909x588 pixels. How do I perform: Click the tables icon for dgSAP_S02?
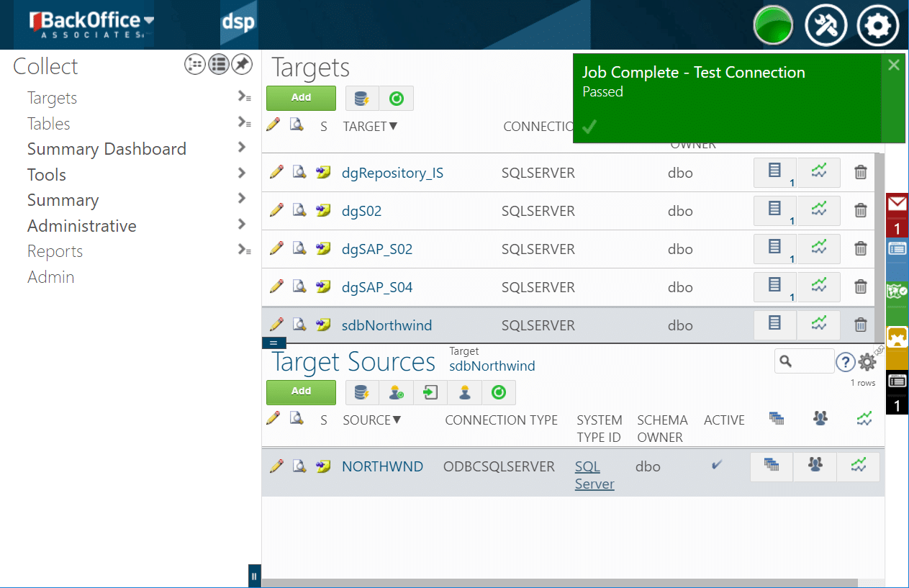point(774,248)
